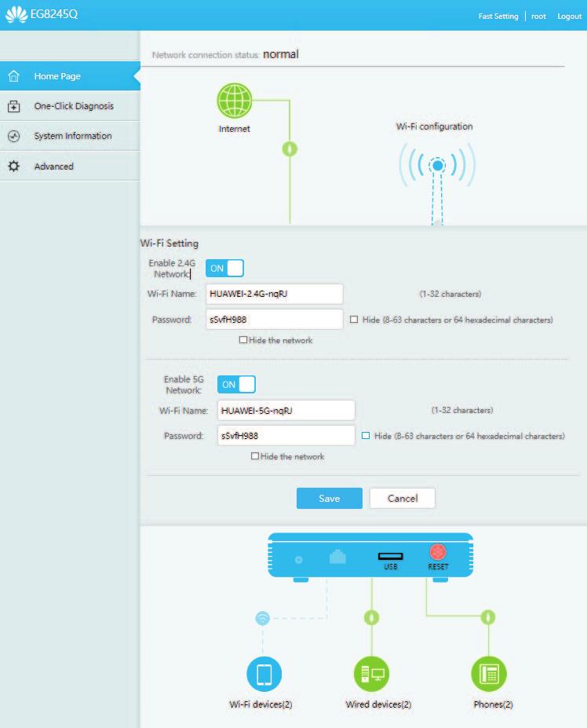Click the Phones(2) label

(x=493, y=704)
